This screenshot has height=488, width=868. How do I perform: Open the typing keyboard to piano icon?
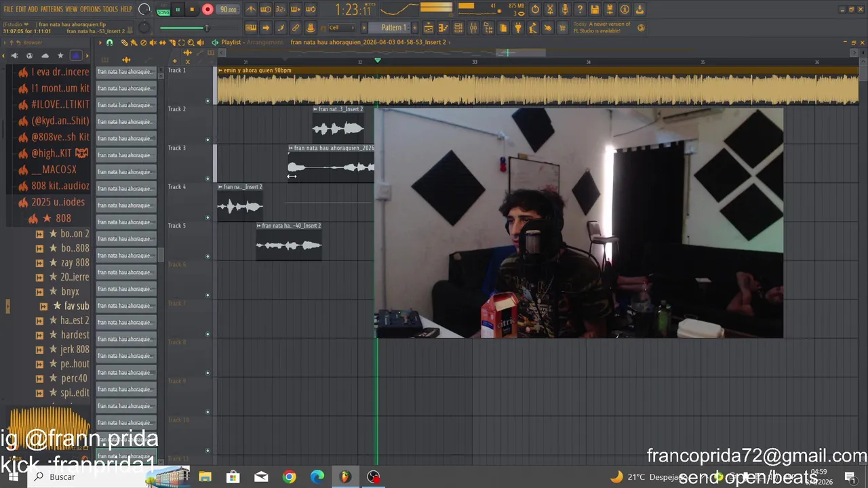point(251,28)
